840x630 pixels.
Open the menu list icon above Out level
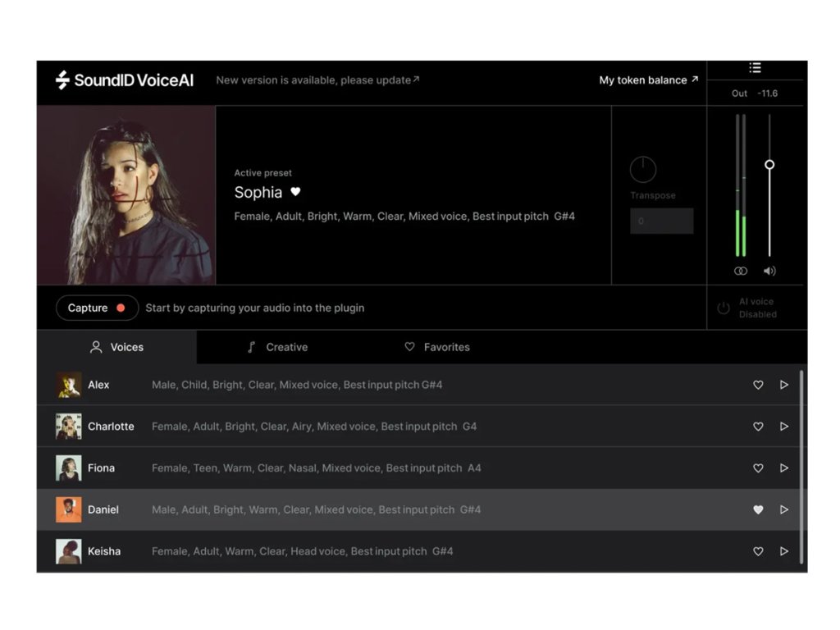[x=755, y=67]
